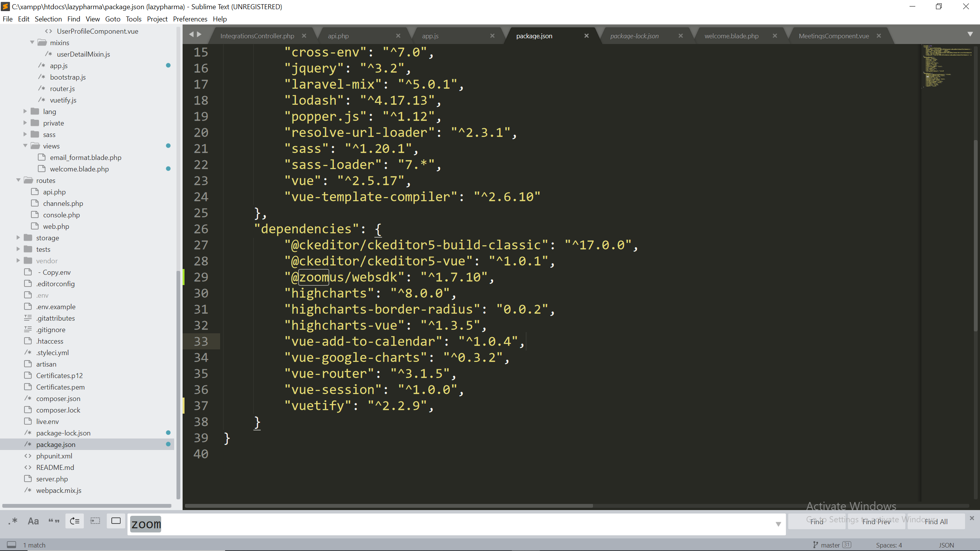Click the git master branch indicator
The image size is (980, 551).
pyautogui.click(x=830, y=545)
